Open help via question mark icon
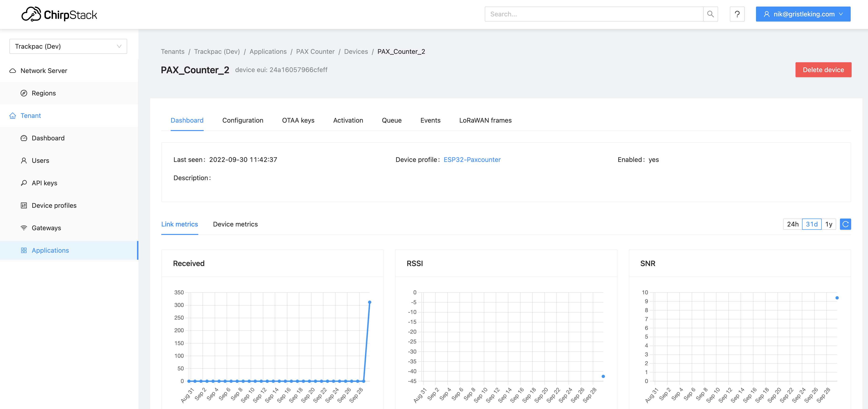The image size is (868, 409). click(737, 14)
